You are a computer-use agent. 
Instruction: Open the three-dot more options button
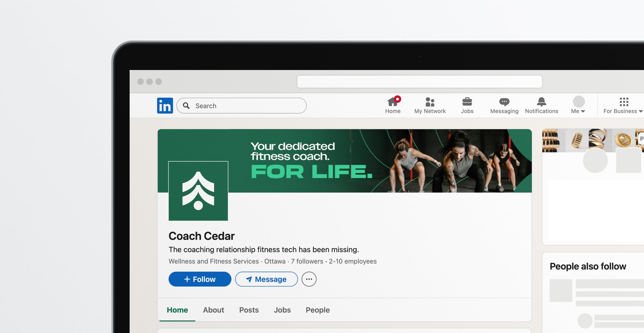coord(309,279)
